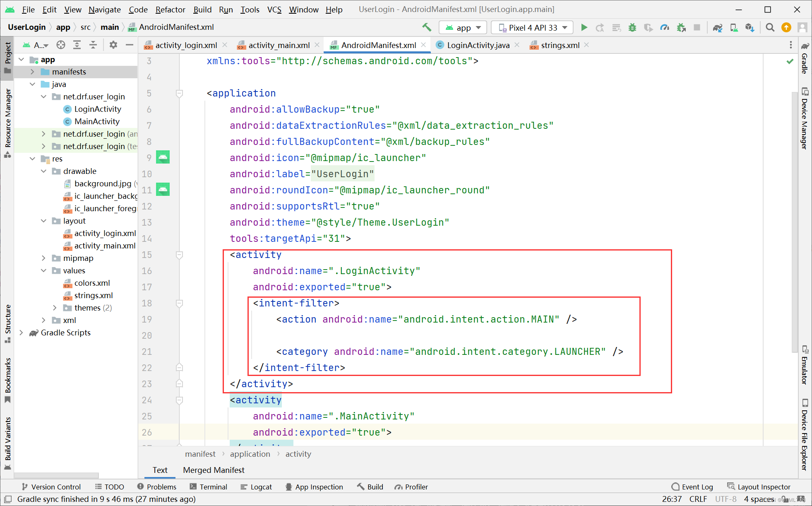Close the activity_login.xml tab
Screen dimensions: 812x506
click(x=225, y=45)
